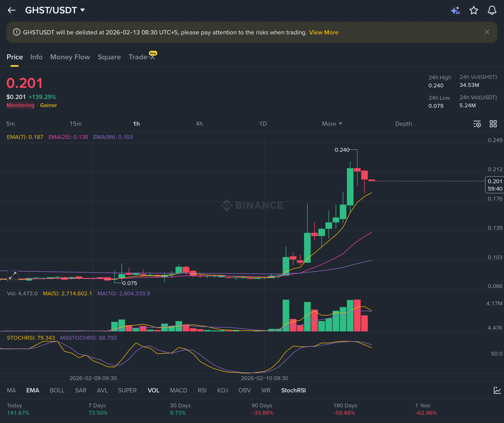Select the 4h timeframe
Screen dimensions: 504x423
click(x=199, y=124)
